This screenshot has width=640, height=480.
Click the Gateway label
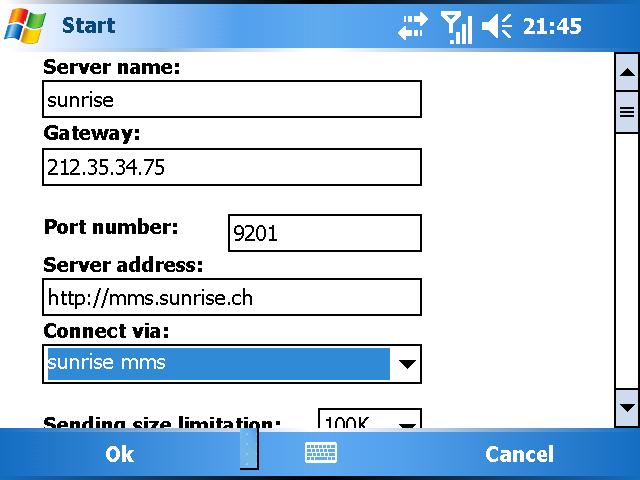click(x=91, y=133)
